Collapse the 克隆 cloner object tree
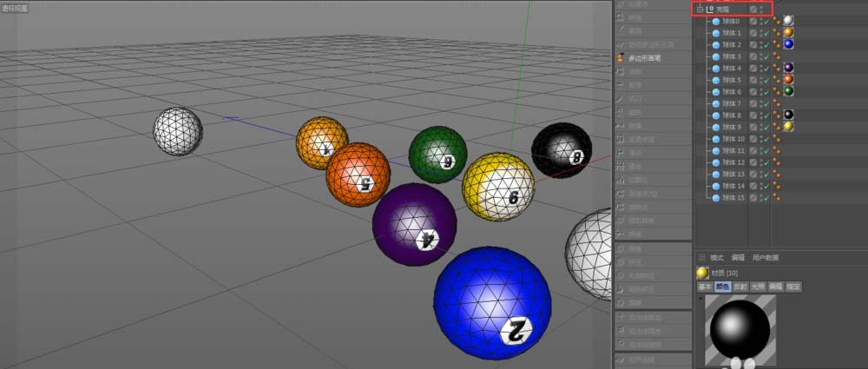Screen dimensions: 868x369 pyautogui.click(x=700, y=10)
